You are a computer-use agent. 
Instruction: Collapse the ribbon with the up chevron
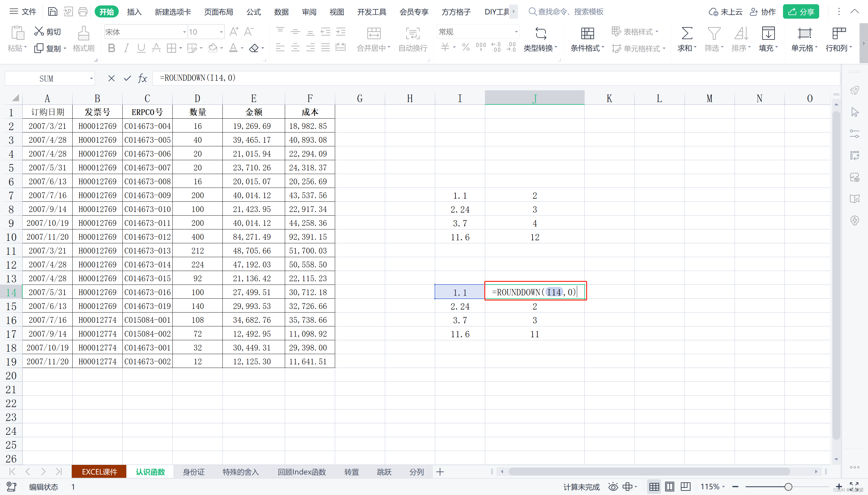(x=854, y=11)
